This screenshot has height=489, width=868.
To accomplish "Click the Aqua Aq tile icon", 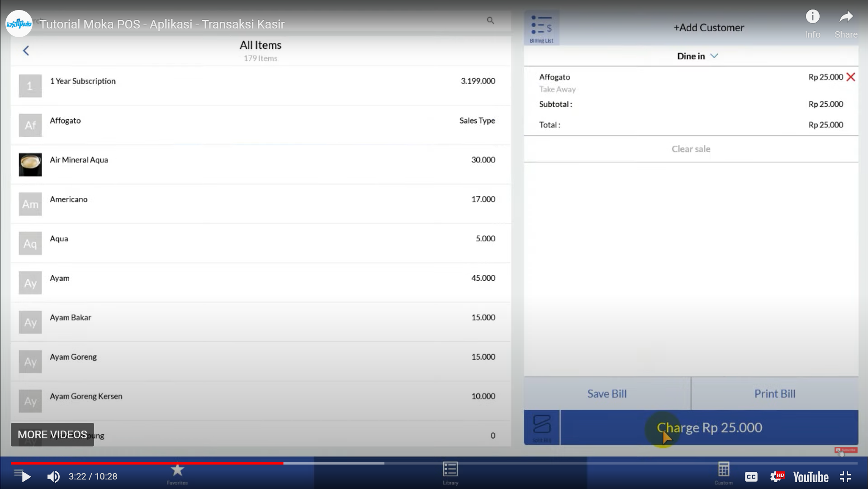I will coord(30,244).
